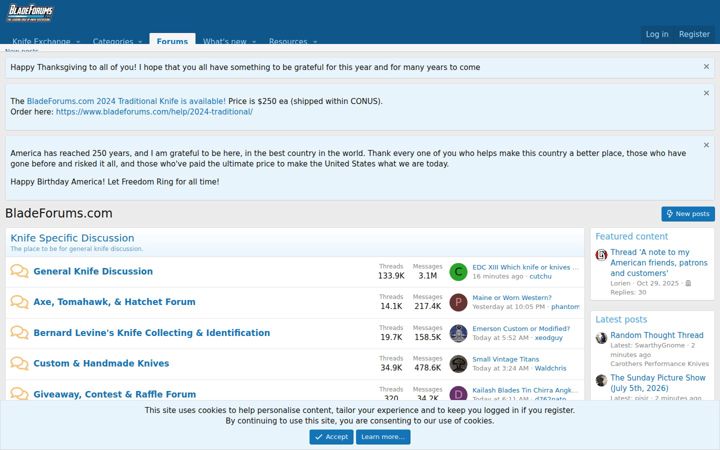Expand the Knife Exchange dropdown arrow

(x=78, y=41)
